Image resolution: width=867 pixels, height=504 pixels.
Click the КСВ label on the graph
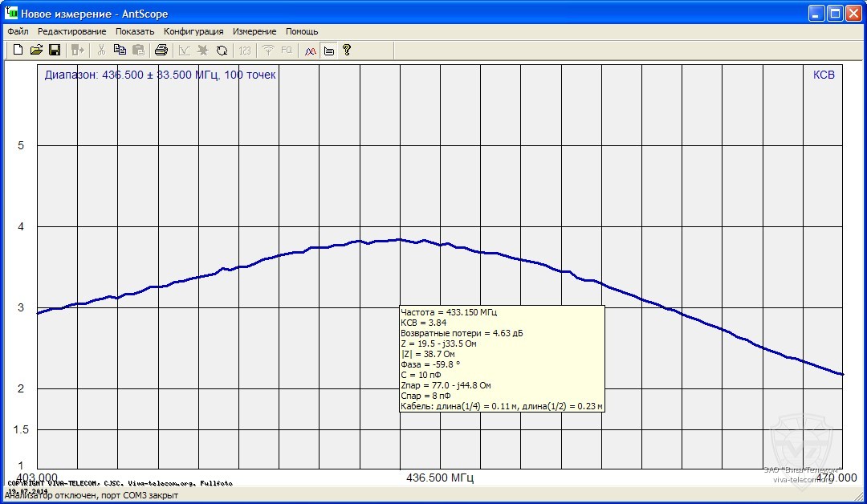(824, 75)
